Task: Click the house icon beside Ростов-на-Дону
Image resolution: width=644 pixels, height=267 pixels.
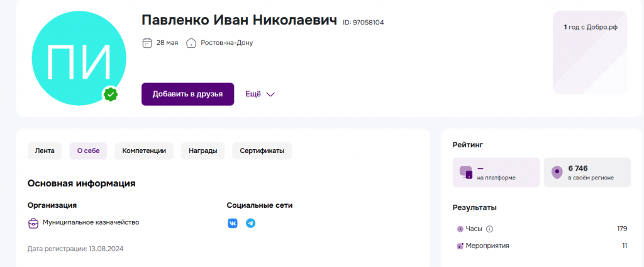Action: point(191,43)
